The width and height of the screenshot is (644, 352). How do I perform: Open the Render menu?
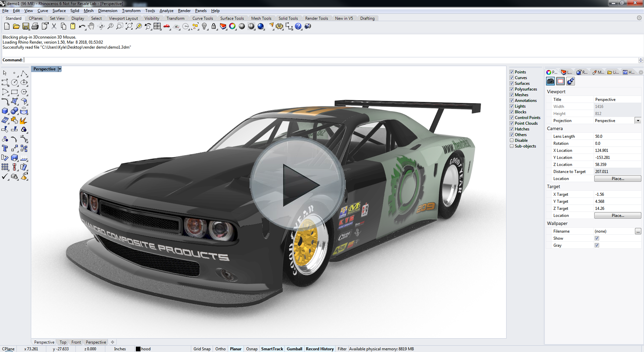click(184, 11)
